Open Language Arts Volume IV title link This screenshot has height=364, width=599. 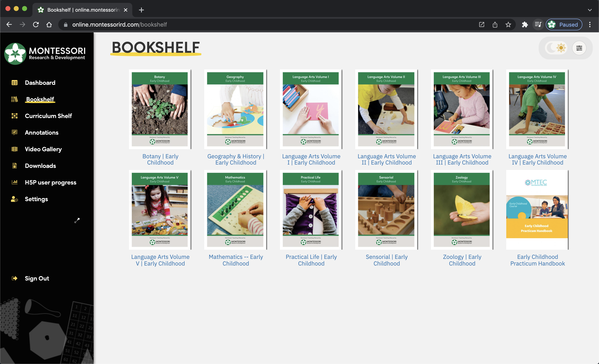click(537, 159)
